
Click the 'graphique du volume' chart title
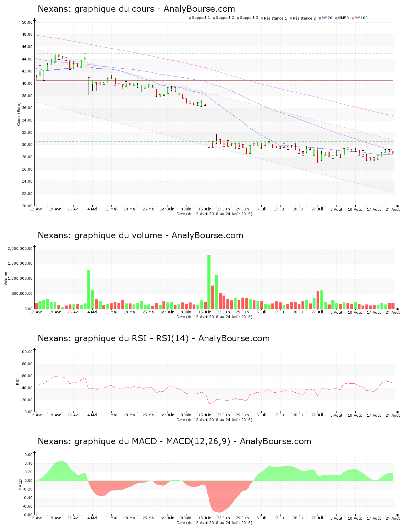[x=140, y=235]
